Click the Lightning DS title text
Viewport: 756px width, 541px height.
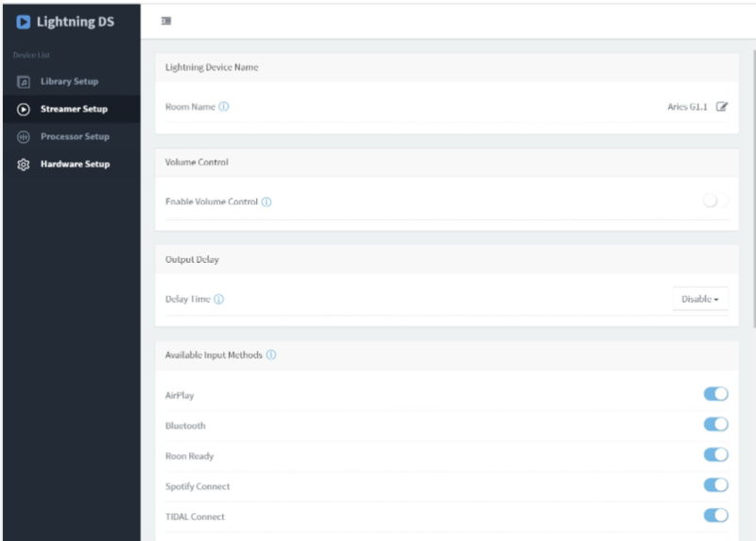pyautogui.click(x=76, y=22)
